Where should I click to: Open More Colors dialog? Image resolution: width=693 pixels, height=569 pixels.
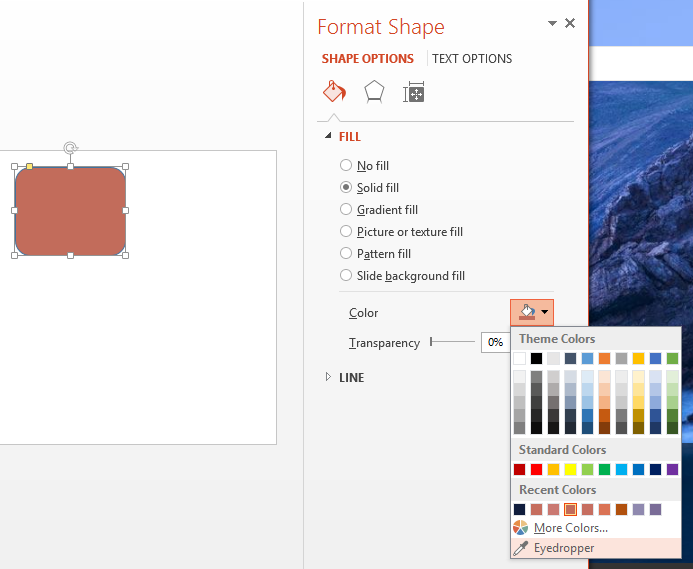571,527
